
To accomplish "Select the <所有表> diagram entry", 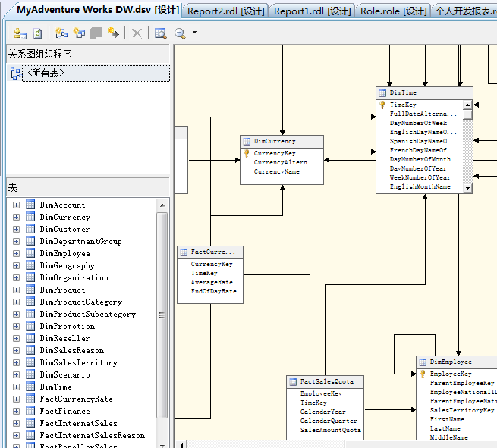I will [x=96, y=74].
